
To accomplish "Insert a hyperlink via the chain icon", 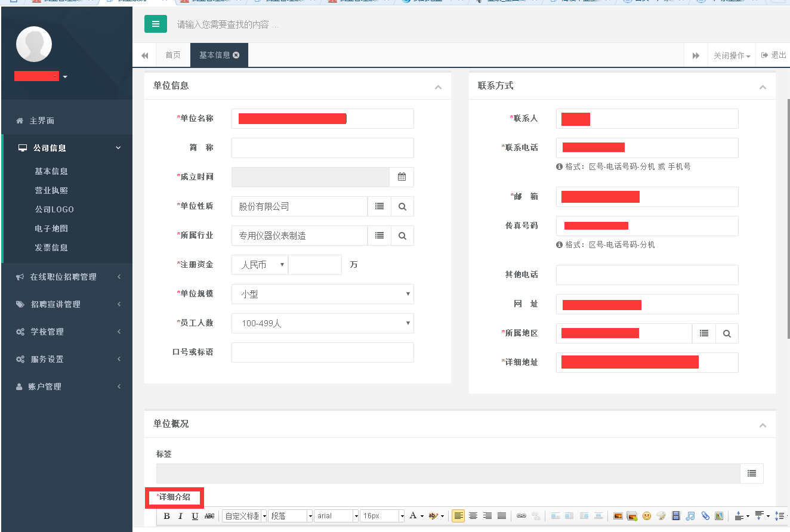I will coord(521,516).
